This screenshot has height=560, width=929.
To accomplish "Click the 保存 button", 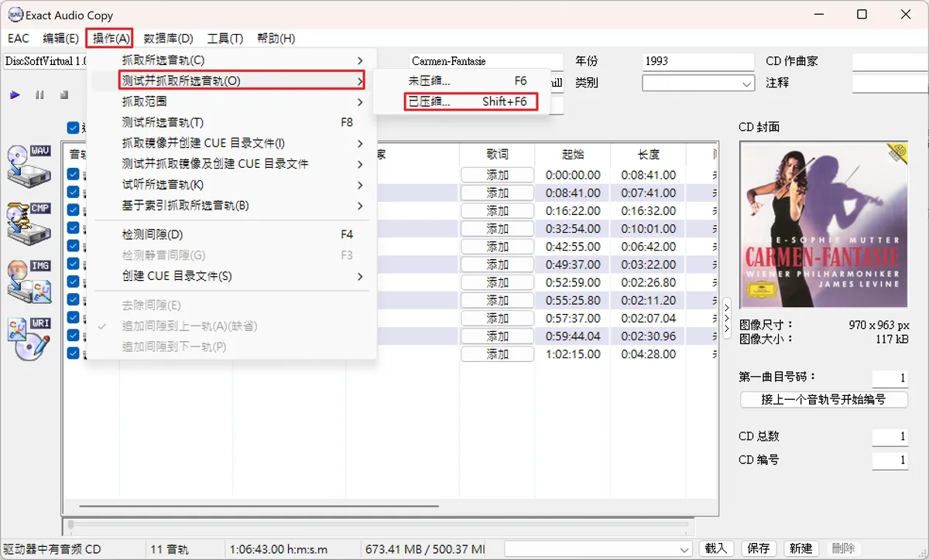I will (759, 548).
